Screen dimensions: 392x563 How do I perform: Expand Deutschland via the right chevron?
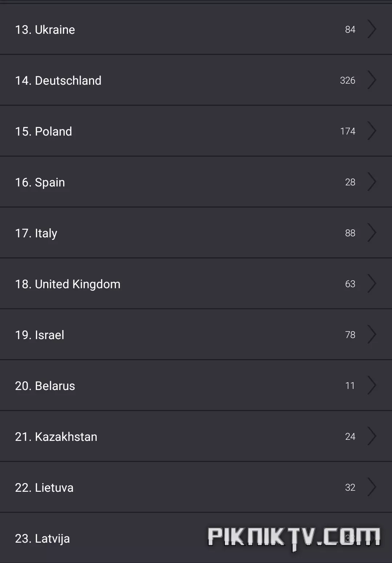point(372,80)
